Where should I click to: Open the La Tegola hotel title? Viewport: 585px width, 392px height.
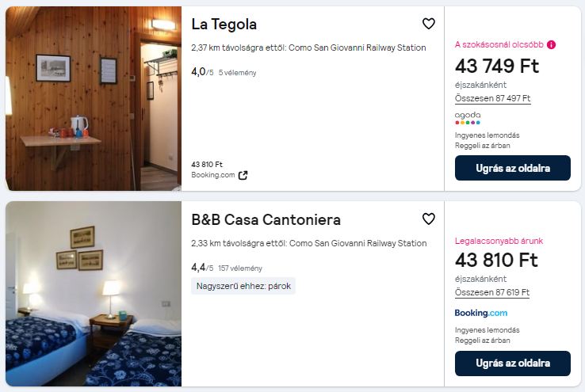(224, 24)
